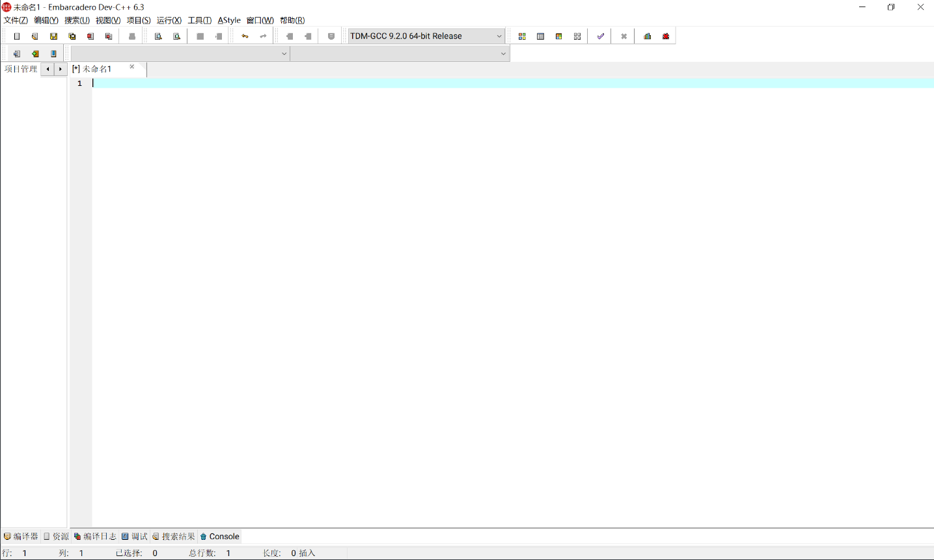This screenshot has width=934, height=560.
Task: Click the new file toolbar icon
Action: click(x=17, y=36)
